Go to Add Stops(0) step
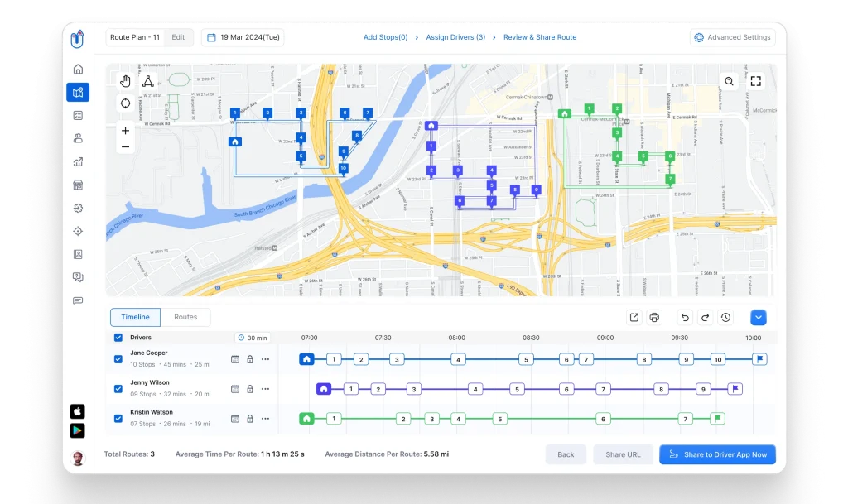Viewport: 848px width, 504px height. point(386,37)
